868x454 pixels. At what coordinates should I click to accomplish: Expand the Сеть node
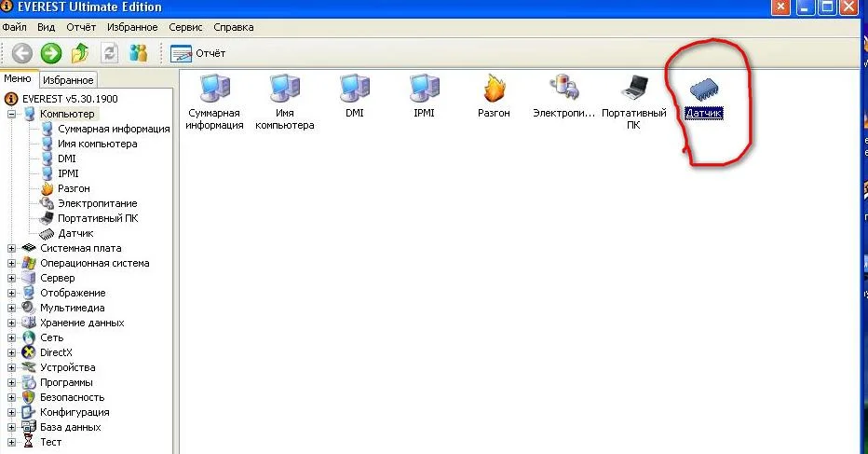11,337
